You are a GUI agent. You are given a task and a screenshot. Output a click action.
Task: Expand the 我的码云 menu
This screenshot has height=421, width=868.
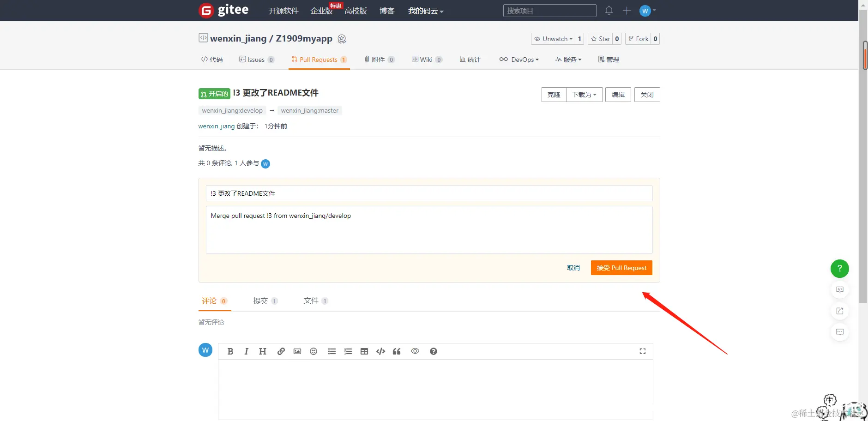pyautogui.click(x=426, y=11)
